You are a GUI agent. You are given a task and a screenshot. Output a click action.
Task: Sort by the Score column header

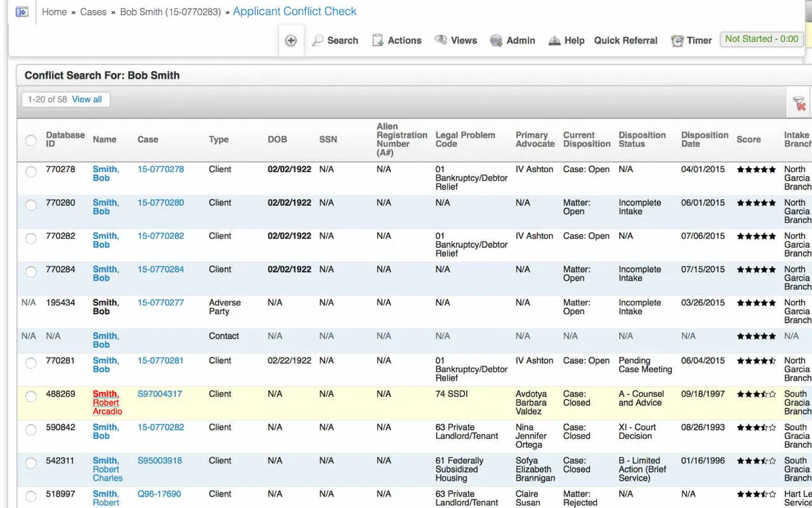tap(748, 140)
